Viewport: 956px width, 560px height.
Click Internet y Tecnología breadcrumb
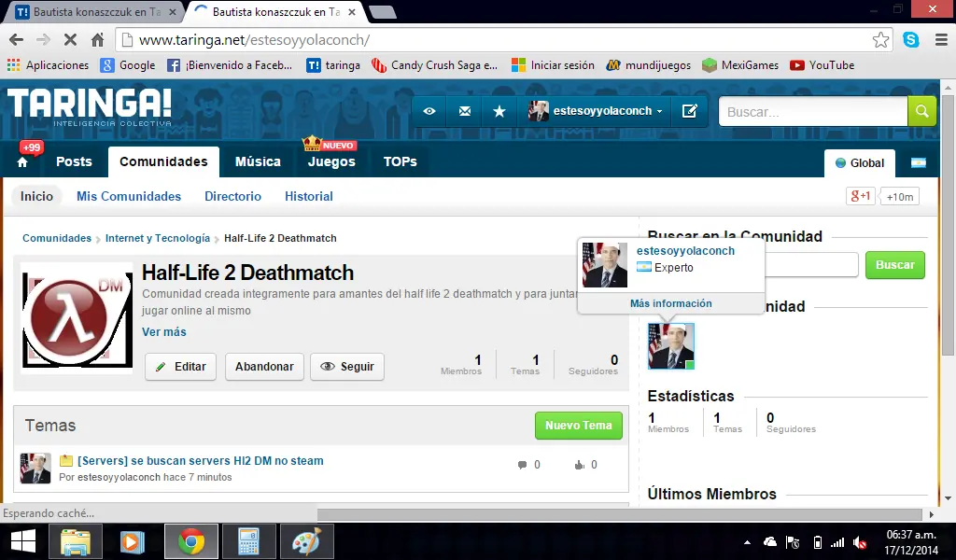click(x=157, y=238)
